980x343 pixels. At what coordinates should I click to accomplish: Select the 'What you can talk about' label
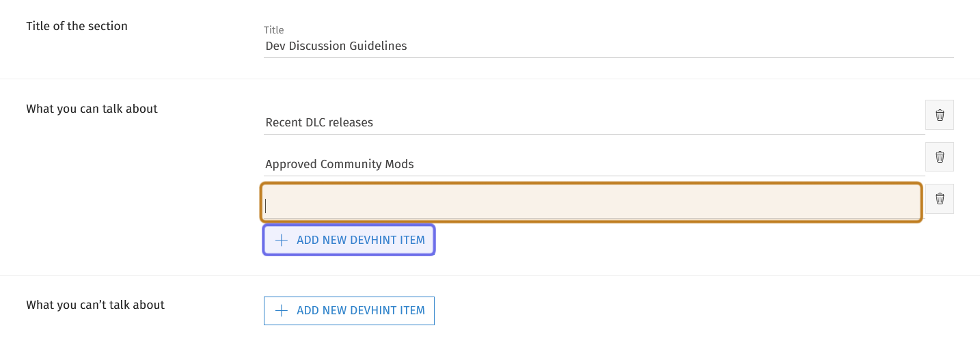coord(92,109)
